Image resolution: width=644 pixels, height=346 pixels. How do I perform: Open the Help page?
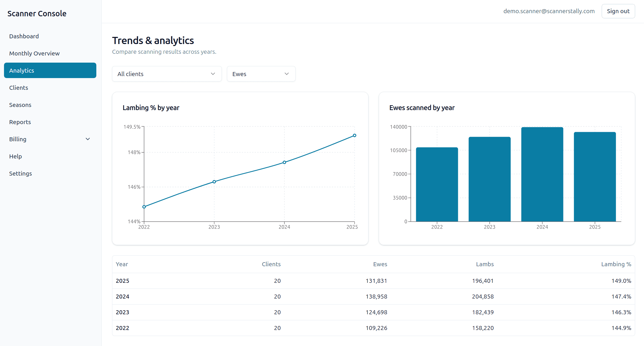pyautogui.click(x=50, y=156)
